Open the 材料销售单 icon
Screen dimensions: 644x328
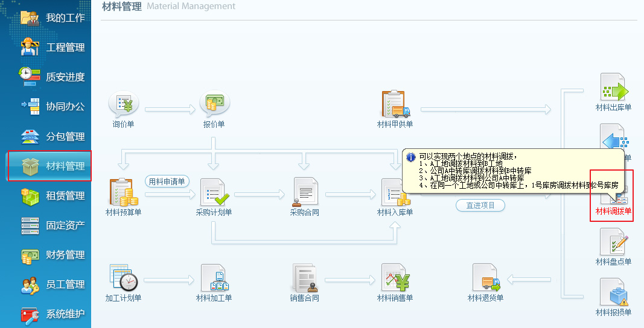point(395,277)
